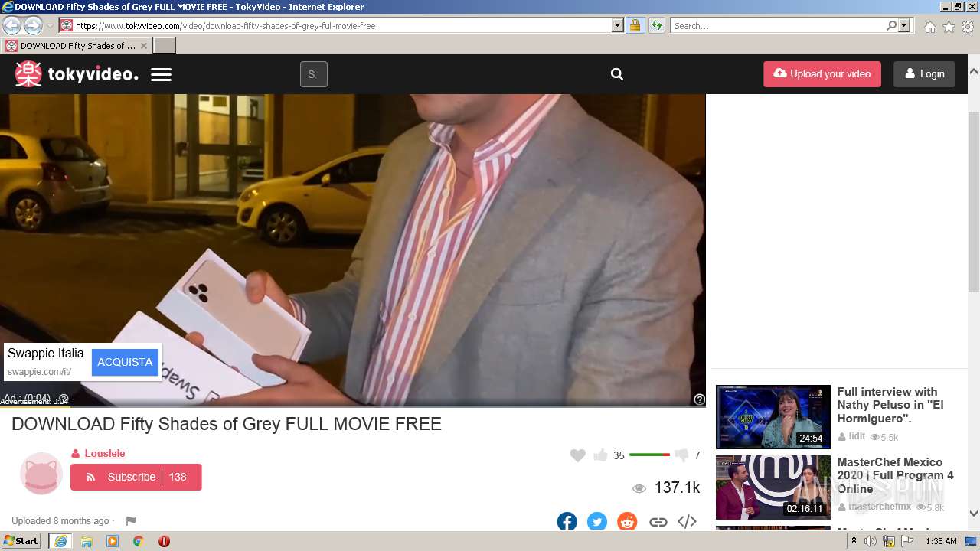This screenshot has width=980, height=551.
Task: Click Upload your video button
Action: coord(822,74)
